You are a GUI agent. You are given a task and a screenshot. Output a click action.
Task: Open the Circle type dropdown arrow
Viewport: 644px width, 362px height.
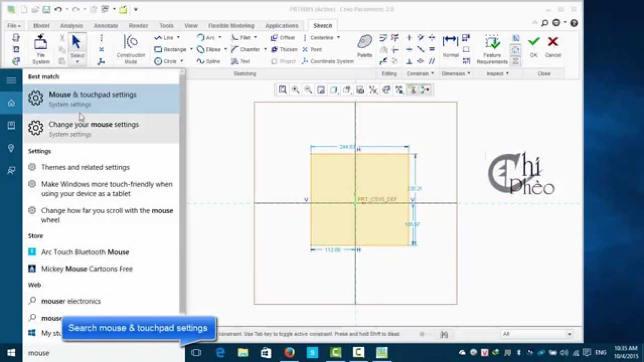tap(182, 61)
